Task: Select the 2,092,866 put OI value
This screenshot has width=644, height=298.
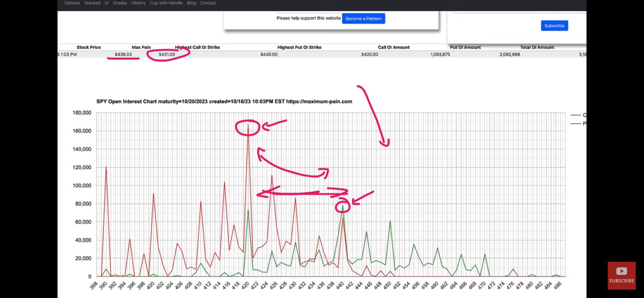Action: 510,54
